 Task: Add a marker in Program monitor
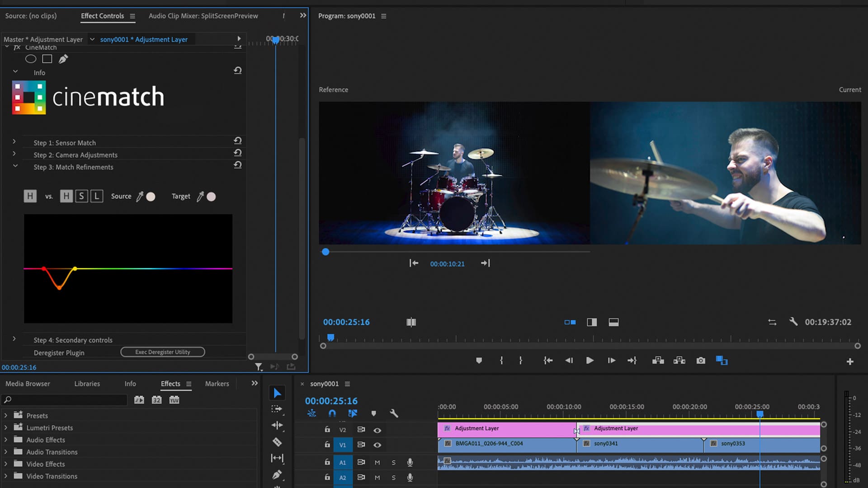pyautogui.click(x=479, y=361)
